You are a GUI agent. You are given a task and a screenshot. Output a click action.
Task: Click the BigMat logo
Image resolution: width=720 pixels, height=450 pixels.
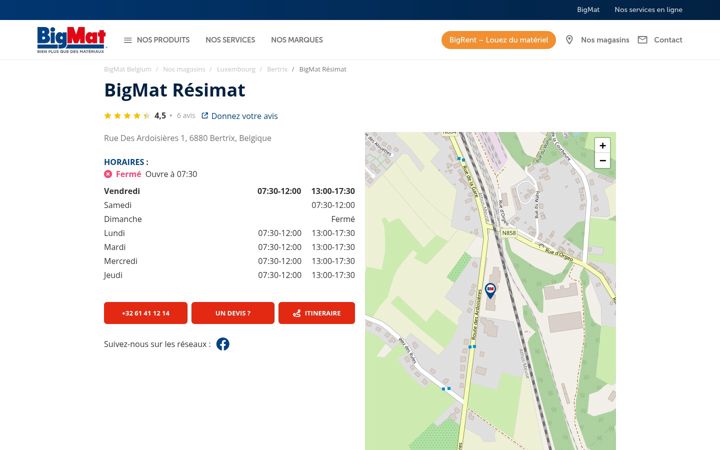point(71,39)
